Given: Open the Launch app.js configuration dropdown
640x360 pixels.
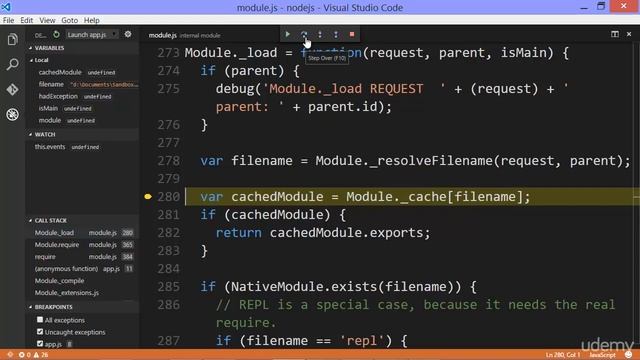Looking at the screenshot, I should pos(92,35).
